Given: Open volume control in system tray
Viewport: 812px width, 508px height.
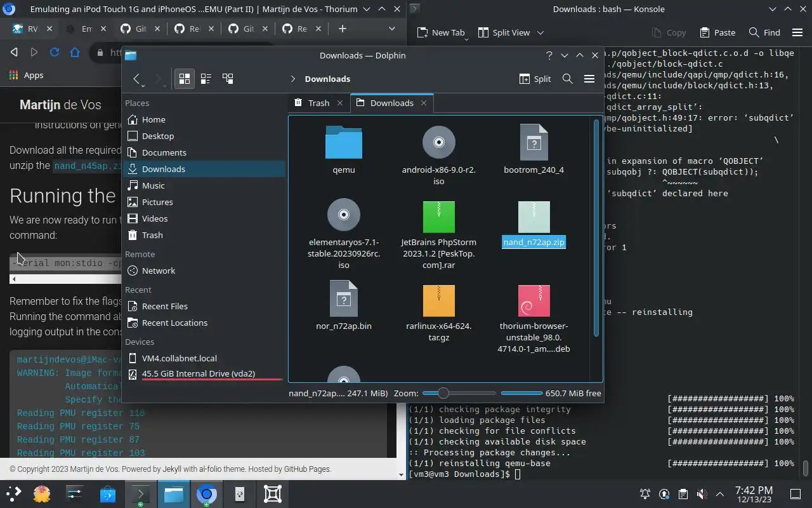Looking at the screenshot, I should (702, 494).
